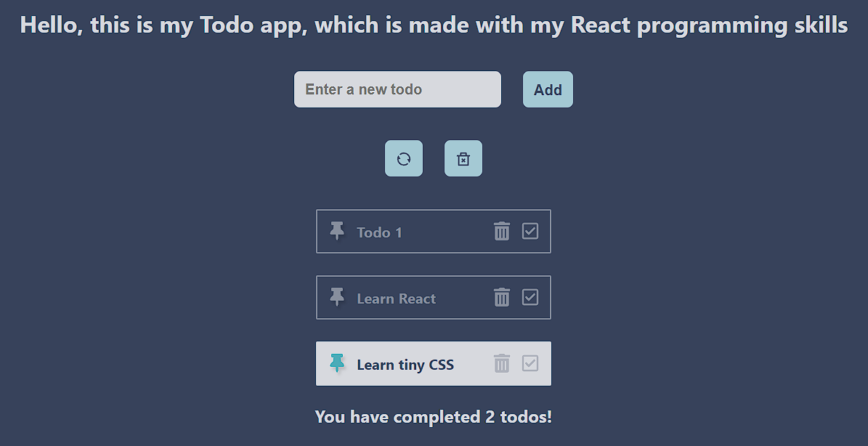Viewport: 868px width, 446px height.
Task: Click the refresh todos icon button
Action: coord(404,159)
